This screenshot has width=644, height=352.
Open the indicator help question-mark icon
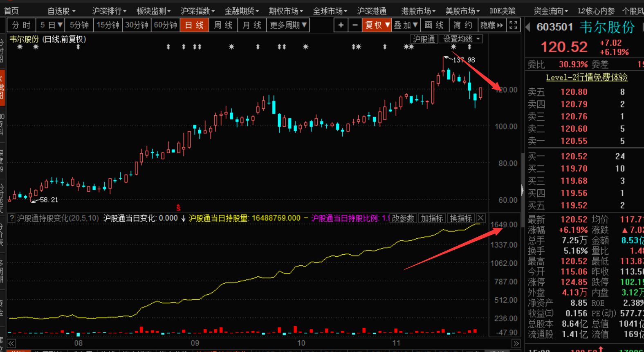point(12,218)
